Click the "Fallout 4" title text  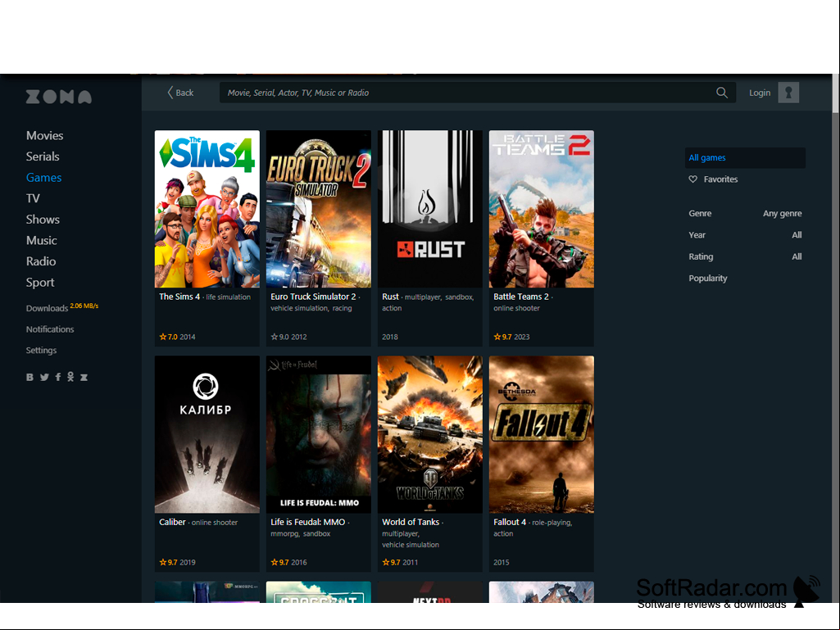[x=510, y=523]
